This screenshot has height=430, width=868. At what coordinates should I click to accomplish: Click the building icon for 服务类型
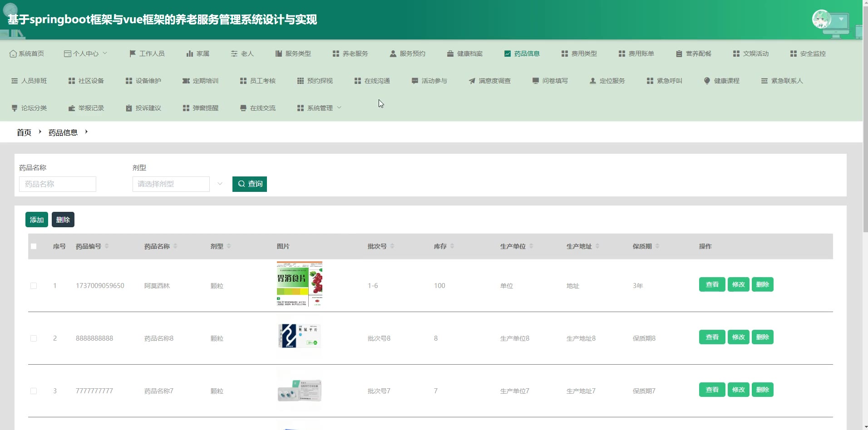pyautogui.click(x=279, y=54)
